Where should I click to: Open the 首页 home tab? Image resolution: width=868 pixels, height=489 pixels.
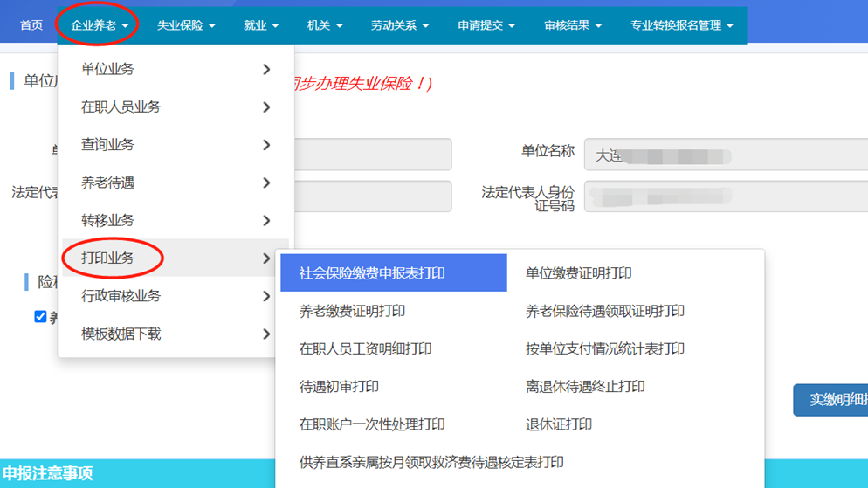[31, 25]
